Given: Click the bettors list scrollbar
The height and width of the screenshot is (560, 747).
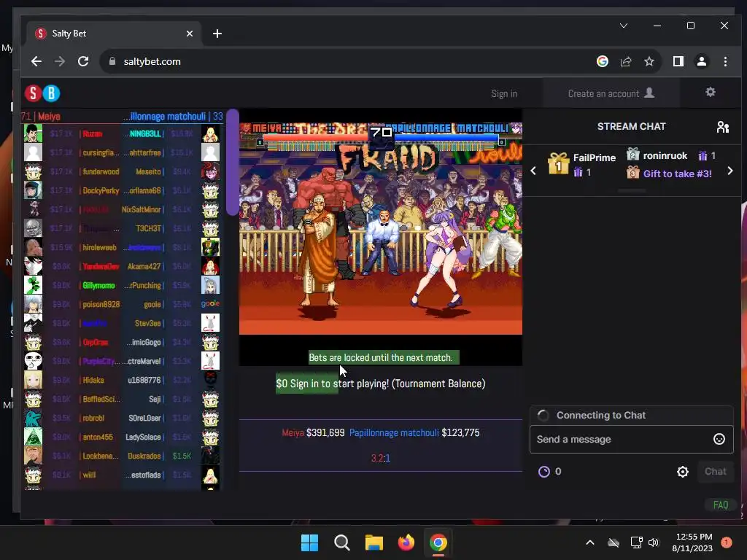Looking at the screenshot, I should (233, 162).
